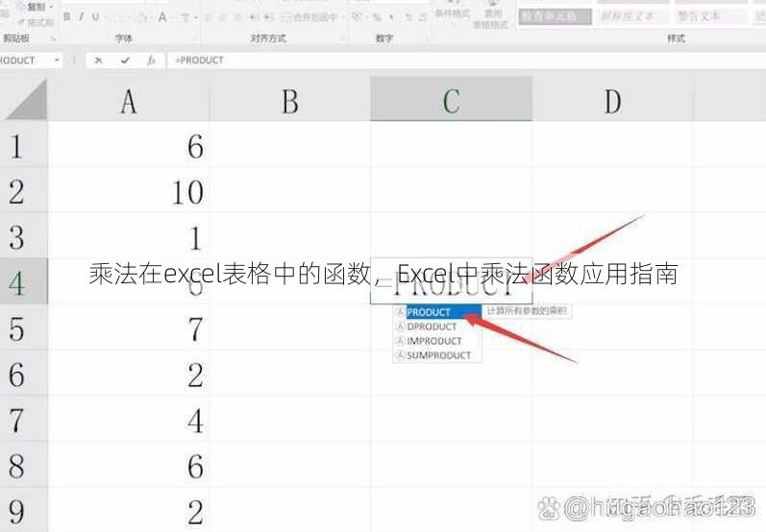
Task: Select the Warning Text (警告文本) style
Action: [x=712, y=16]
